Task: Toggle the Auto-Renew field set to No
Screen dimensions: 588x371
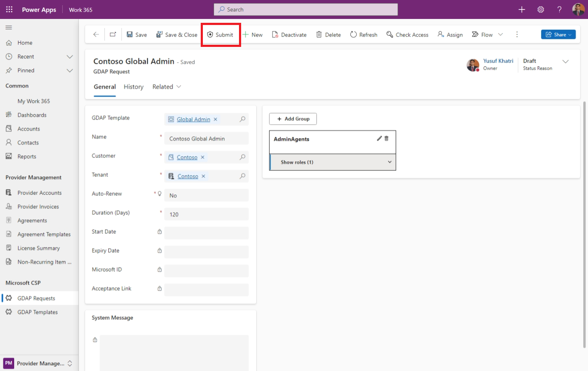Action: tap(206, 195)
